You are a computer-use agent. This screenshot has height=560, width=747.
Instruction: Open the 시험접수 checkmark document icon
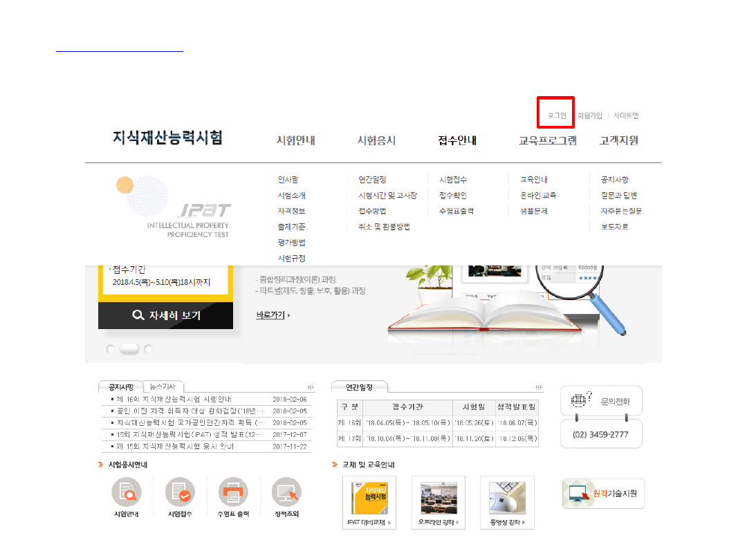pos(180,492)
